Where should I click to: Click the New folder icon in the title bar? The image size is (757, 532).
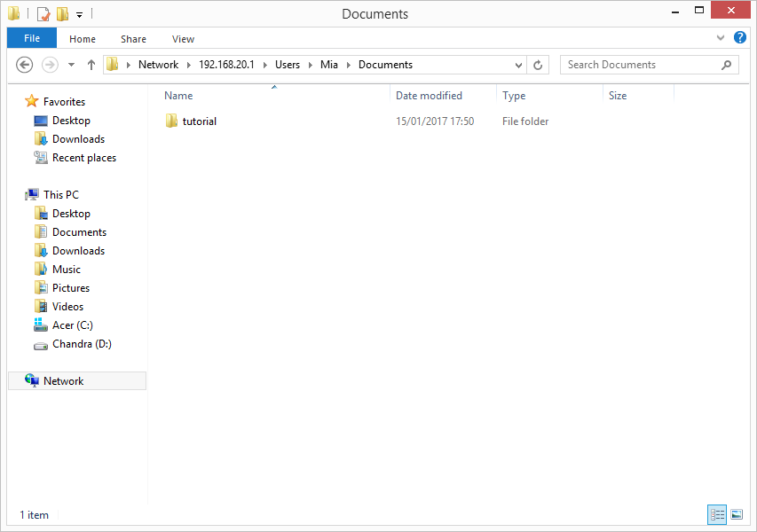pos(62,14)
